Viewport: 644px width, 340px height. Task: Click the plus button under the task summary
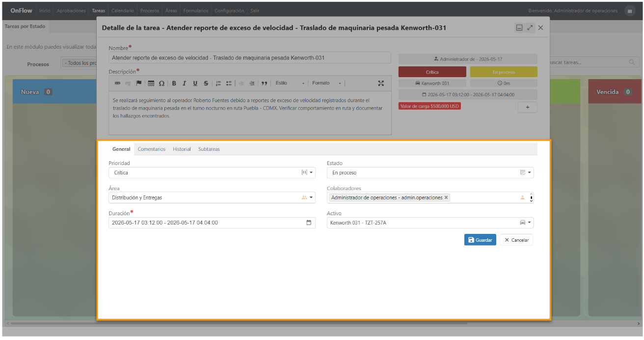click(528, 108)
